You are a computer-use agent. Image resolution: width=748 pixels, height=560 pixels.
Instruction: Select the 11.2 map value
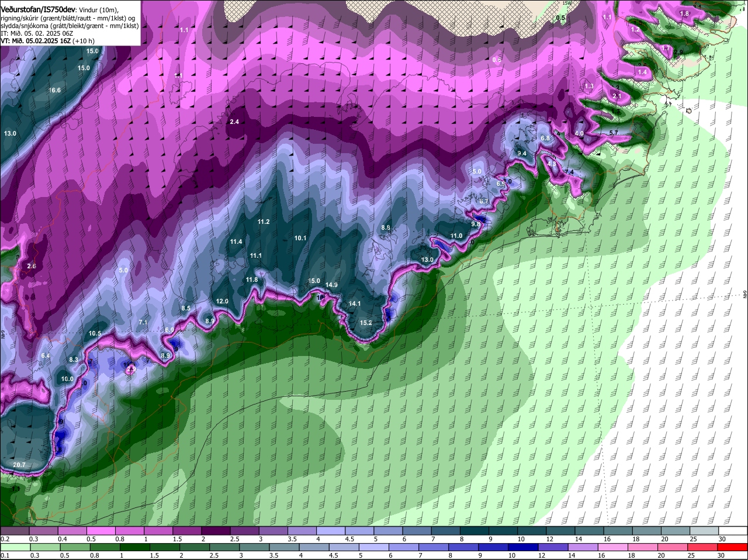[264, 222]
